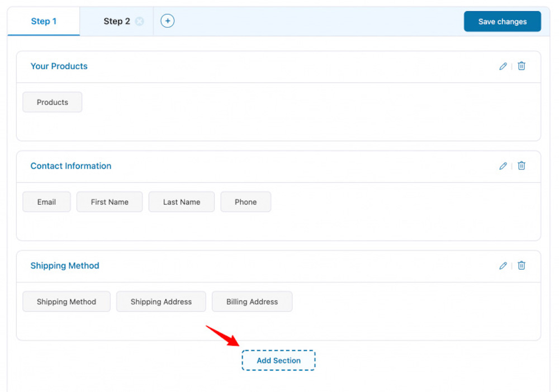Remove Step 2 using its x icon
This screenshot has height=392, width=559.
[139, 21]
